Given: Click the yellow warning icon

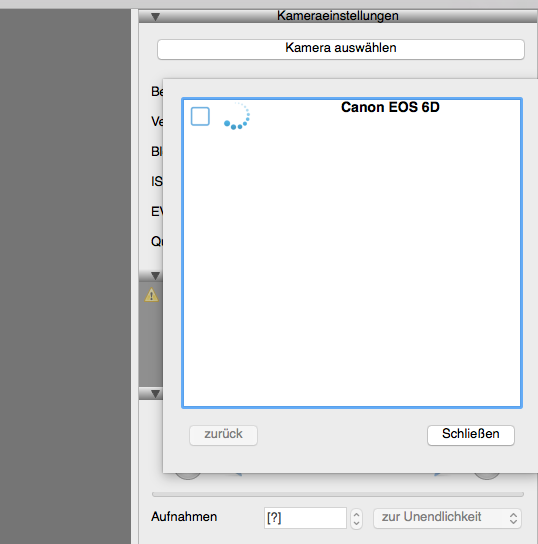Looking at the screenshot, I should pos(152,295).
